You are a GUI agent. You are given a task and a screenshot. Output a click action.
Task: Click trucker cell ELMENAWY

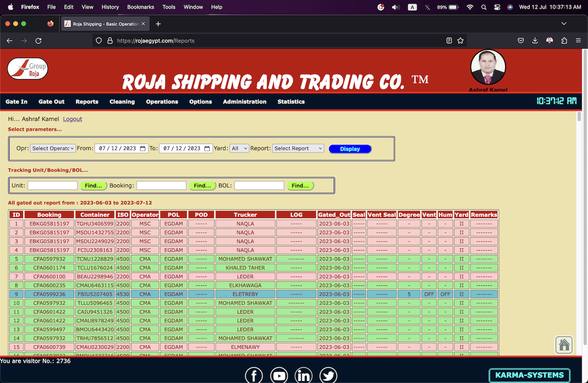tap(245, 347)
